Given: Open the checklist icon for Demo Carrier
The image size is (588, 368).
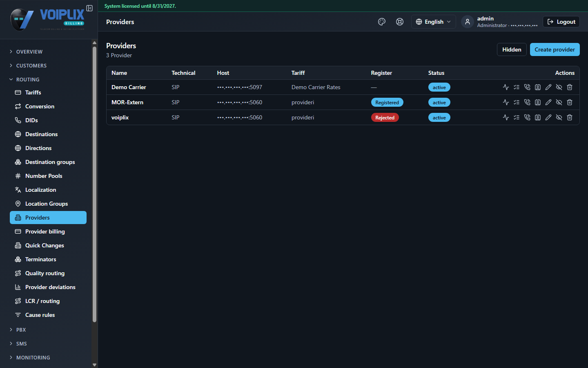Looking at the screenshot, I should pos(517,87).
